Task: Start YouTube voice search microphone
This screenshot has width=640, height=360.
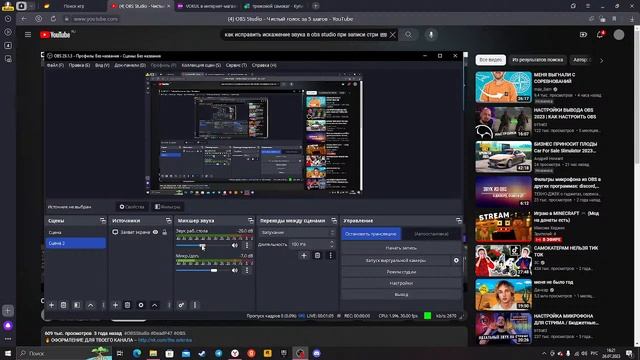Action: (431, 35)
